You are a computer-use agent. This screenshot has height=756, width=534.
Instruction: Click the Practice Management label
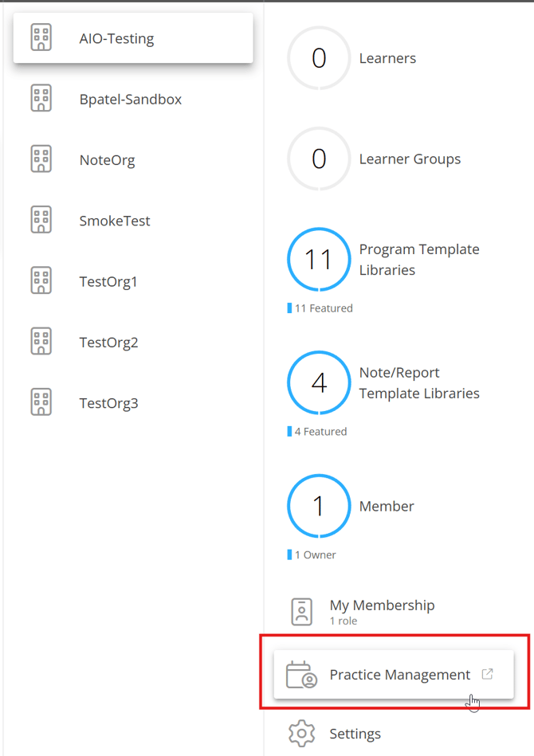tap(400, 675)
